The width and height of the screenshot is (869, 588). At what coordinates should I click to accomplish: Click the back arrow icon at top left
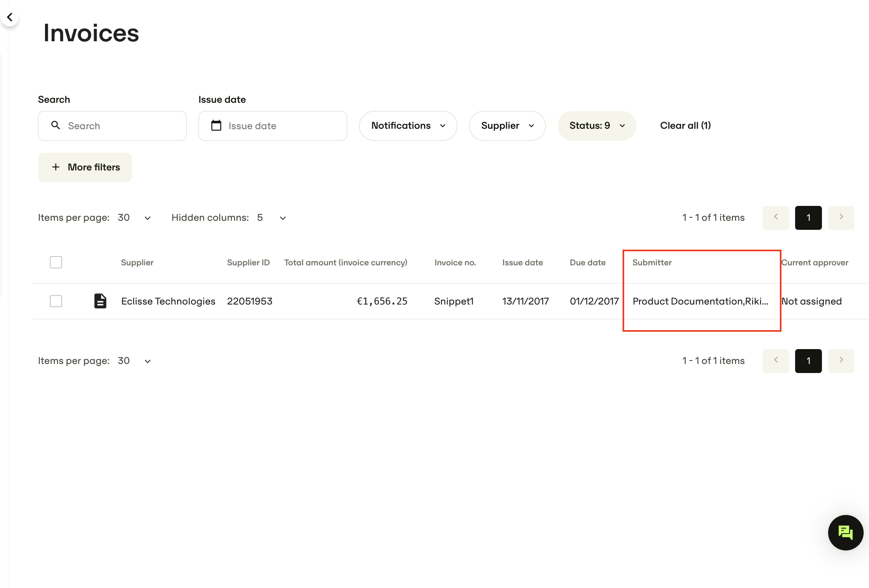click(9, 17)
